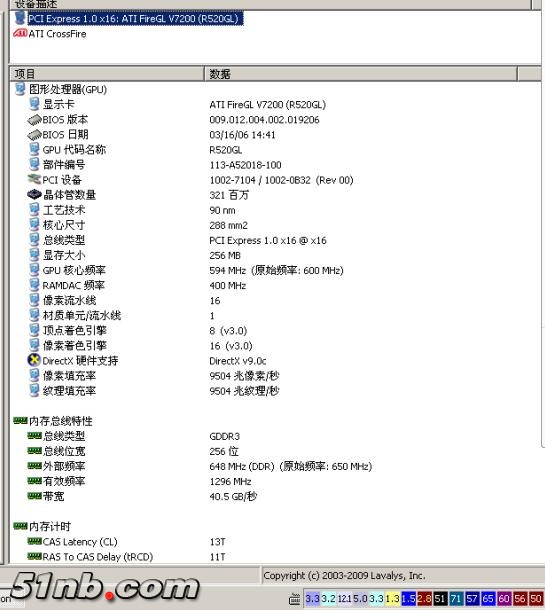Select the value 256 位
This screenshot has width=545, height=610.
click(x=224, y=451)
